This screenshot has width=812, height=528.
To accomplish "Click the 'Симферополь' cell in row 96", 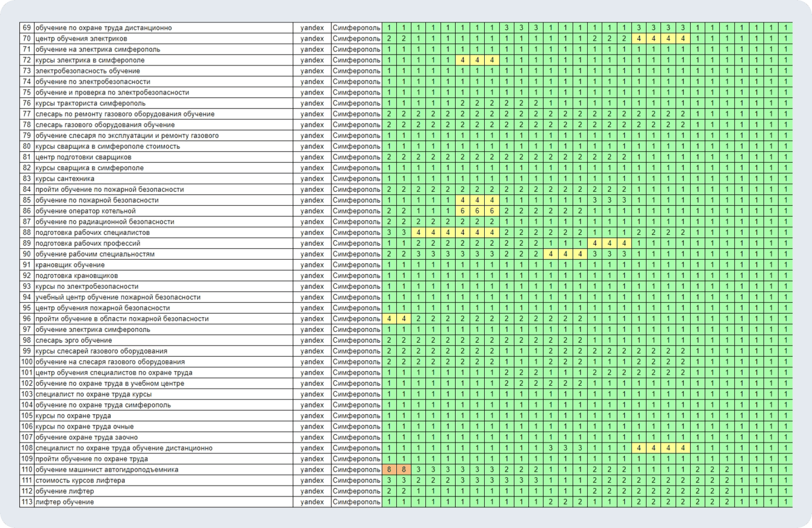I will (x=357, y=319).
